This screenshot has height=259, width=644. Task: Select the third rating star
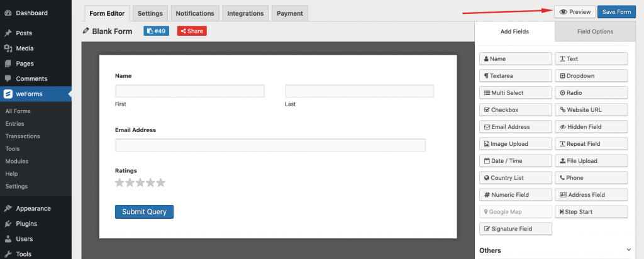click(x=140, y=183)
